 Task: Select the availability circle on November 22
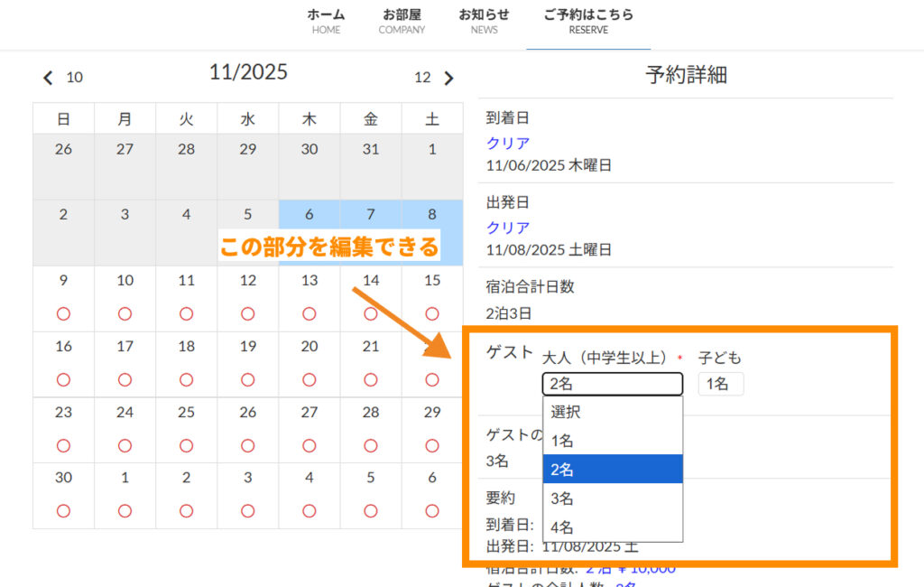click(x=432, y=379)
